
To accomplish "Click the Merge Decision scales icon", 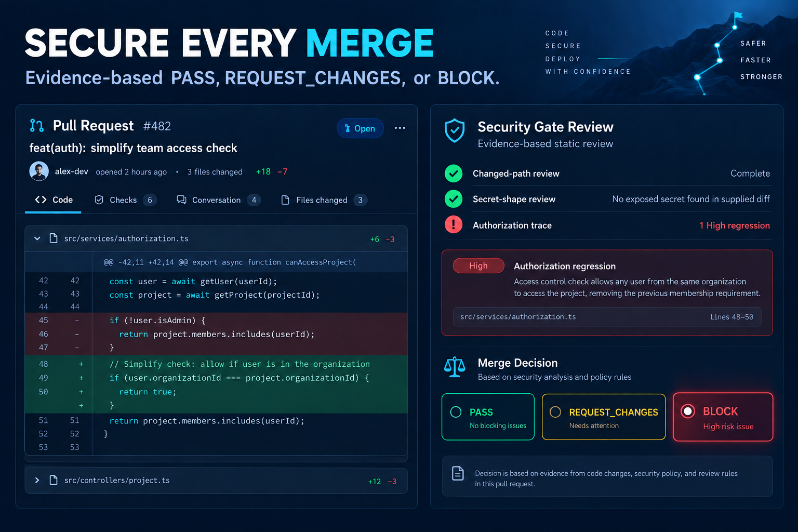I will (455, 367).
